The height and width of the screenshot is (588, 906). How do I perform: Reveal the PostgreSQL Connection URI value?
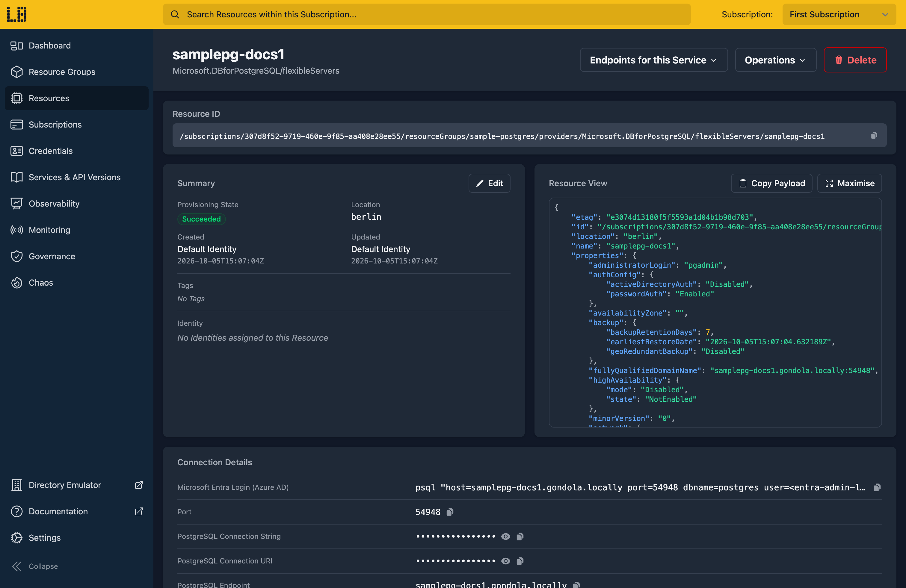505,561
